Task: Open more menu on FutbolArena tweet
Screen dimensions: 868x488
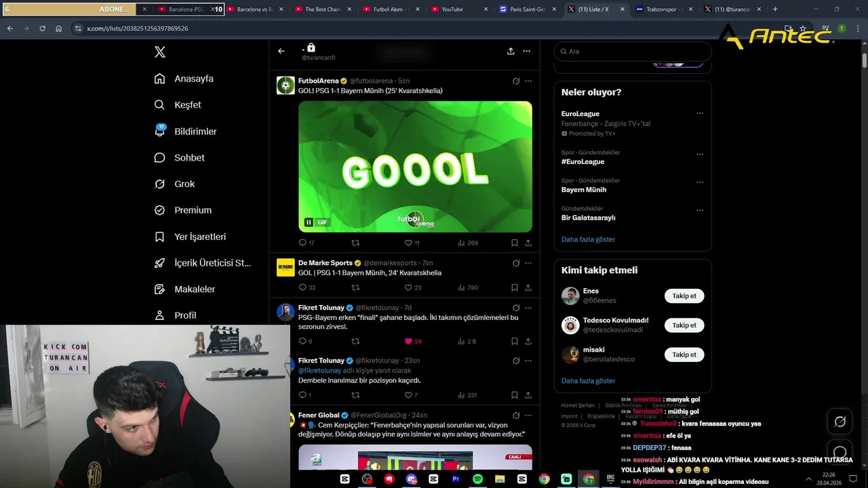Action: coord(528,81)
